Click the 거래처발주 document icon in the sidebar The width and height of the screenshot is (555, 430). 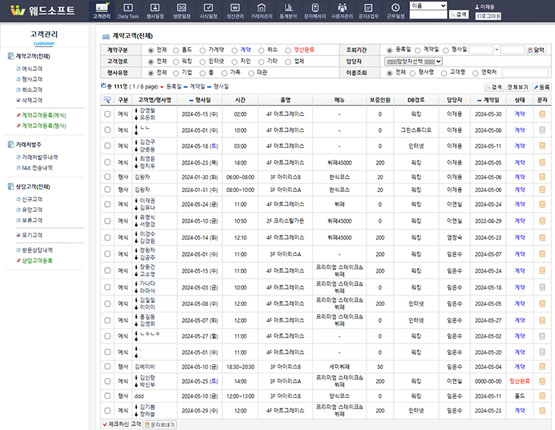coord(11,144)
